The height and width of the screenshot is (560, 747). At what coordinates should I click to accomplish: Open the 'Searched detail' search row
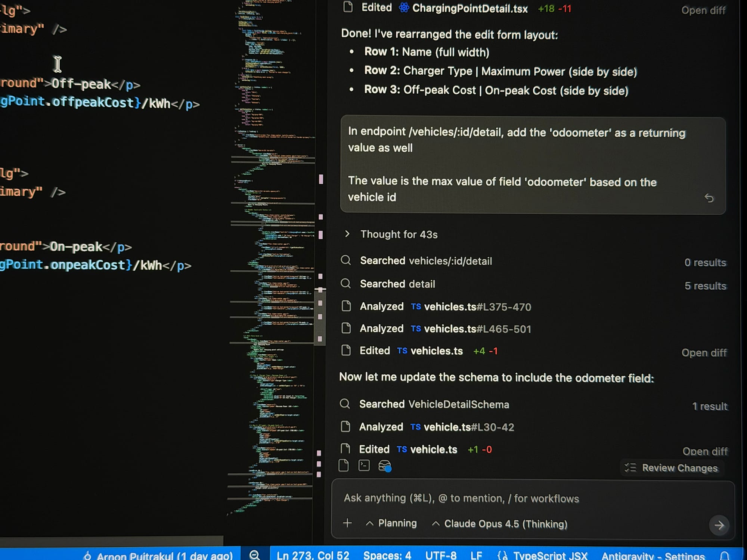[x=533, y=284]
